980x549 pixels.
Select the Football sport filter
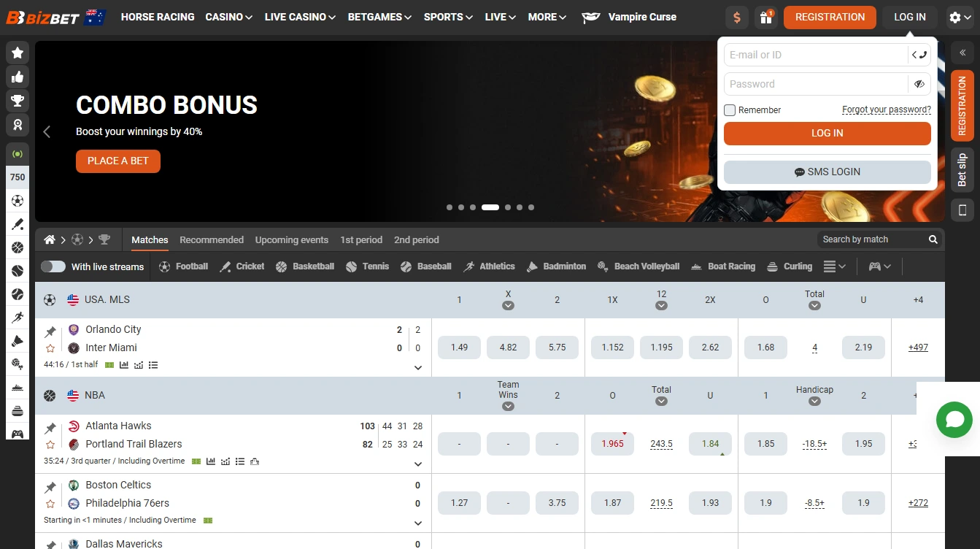pos(183,266)
